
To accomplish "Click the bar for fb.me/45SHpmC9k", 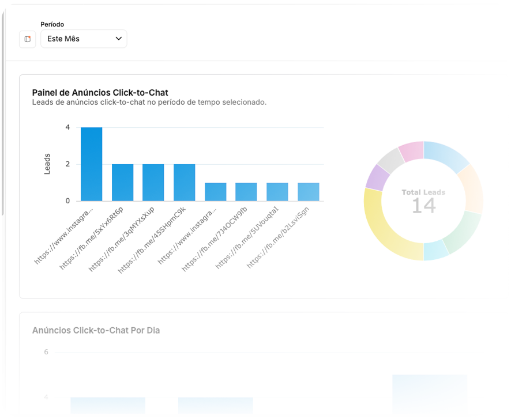I will click(185, 183).
